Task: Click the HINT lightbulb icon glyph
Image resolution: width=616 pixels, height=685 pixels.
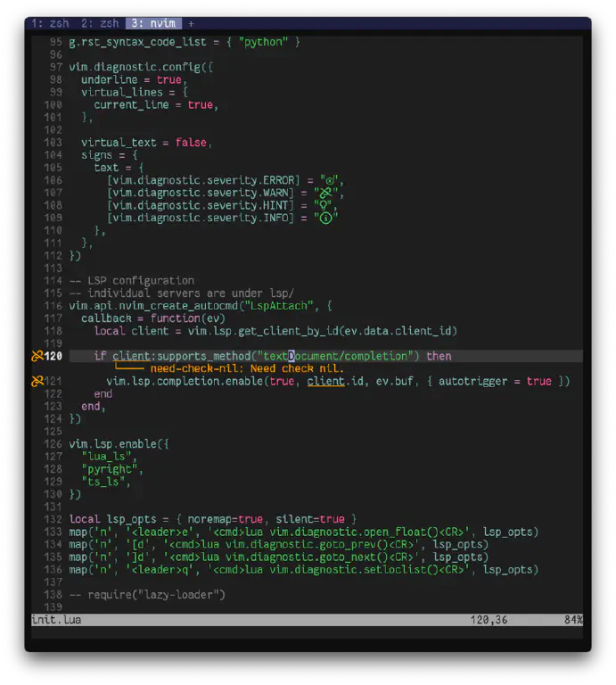Action: (x=327, y=205)
